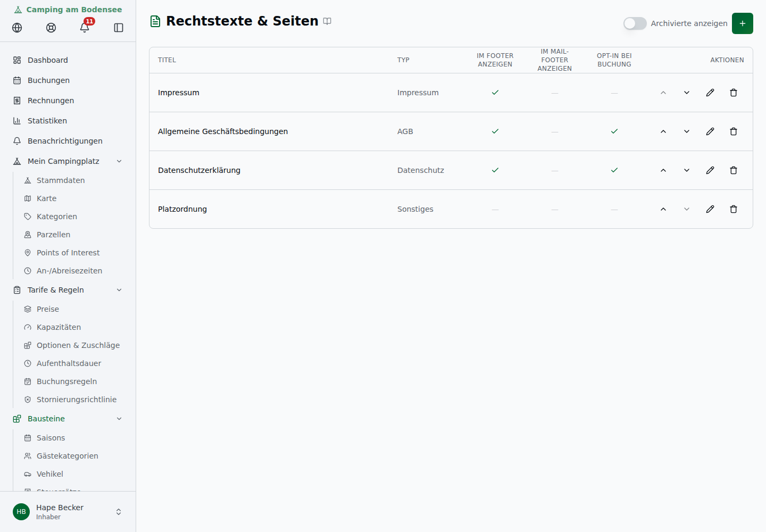Viewport: 766px width, 532px height.
Task: Edit the Datenschutzerklärung entry
Action: point(710,170)
